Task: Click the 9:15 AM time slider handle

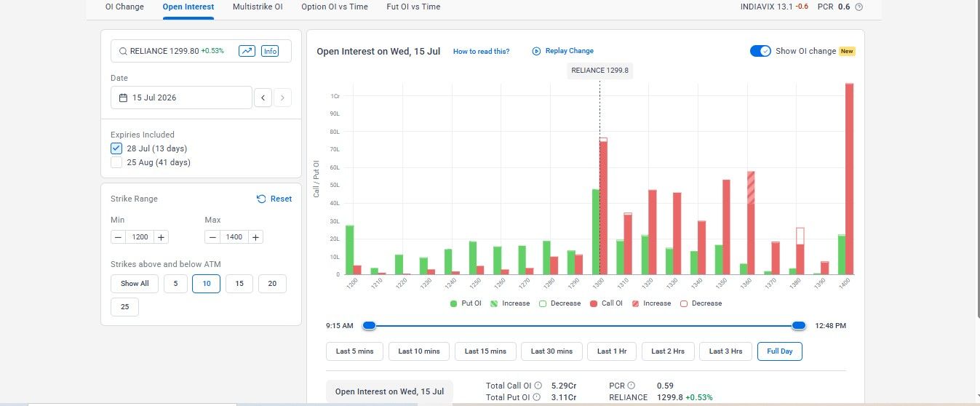Action: pos(369,326)
